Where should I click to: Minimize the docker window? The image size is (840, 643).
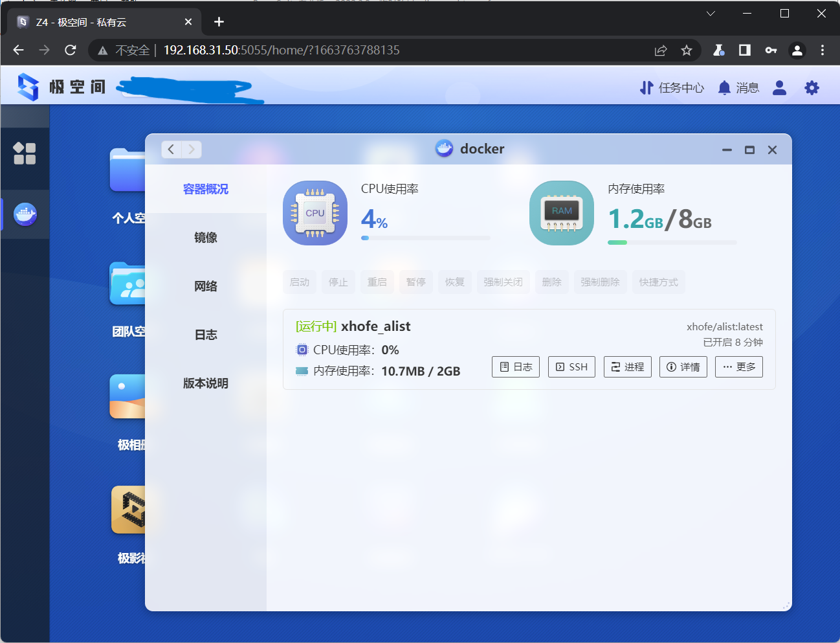[727, 150]
